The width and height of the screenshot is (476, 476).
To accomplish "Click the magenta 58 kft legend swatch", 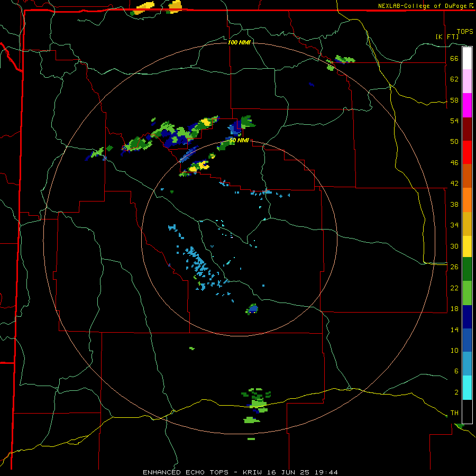I will click(467, 105).
